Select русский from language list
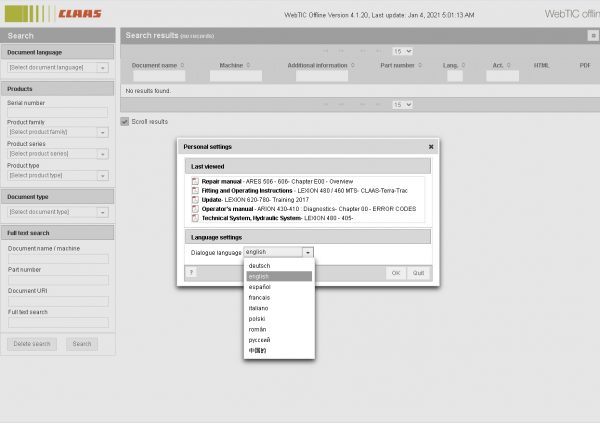The width and height of the screenshot is (600, 423). [279, 340]
